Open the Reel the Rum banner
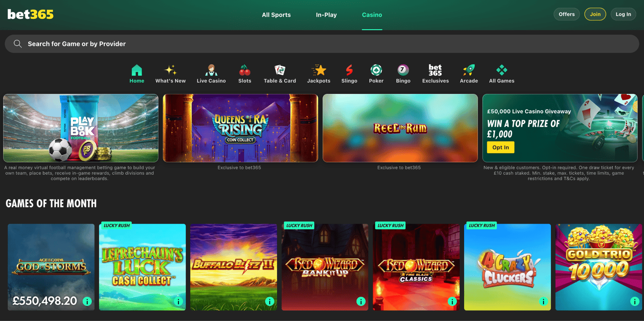This screenshot has width=644, height=321. pyautogui.click(x=400, y=128)
